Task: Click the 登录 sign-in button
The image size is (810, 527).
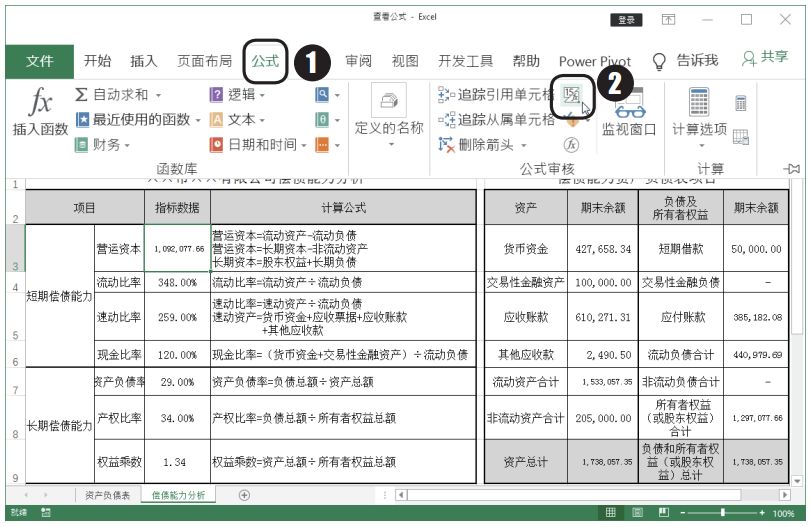Action: click(626, 20)
